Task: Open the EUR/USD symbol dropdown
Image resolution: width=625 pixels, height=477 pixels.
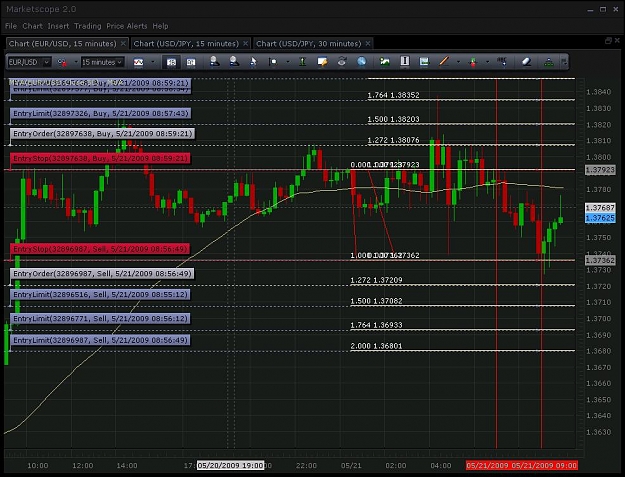Action: coord(29,62)
